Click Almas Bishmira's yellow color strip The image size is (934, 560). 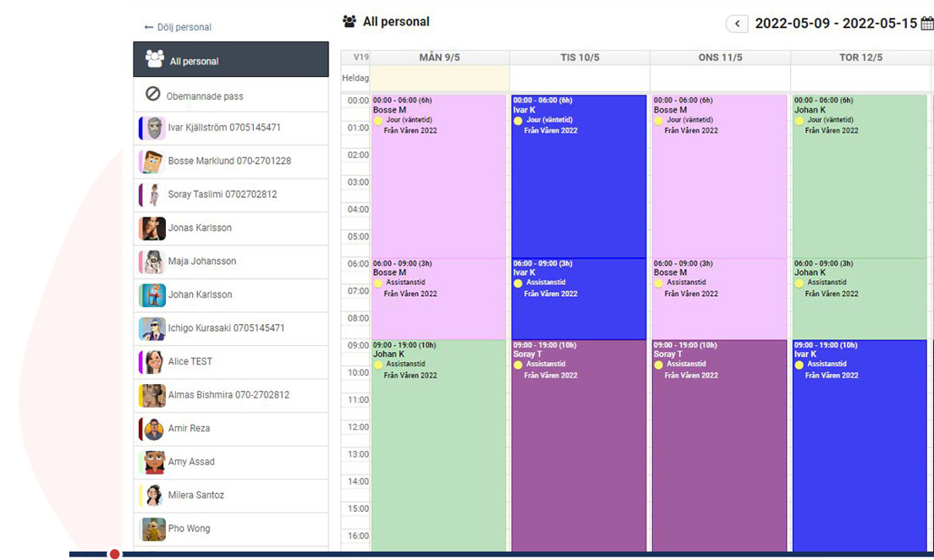[x=140, y=395]
